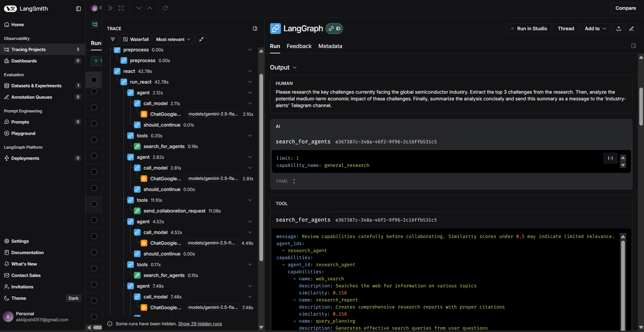644x332 pixels.
Task: Click Run in Studio button
Action: click(529, 29)
